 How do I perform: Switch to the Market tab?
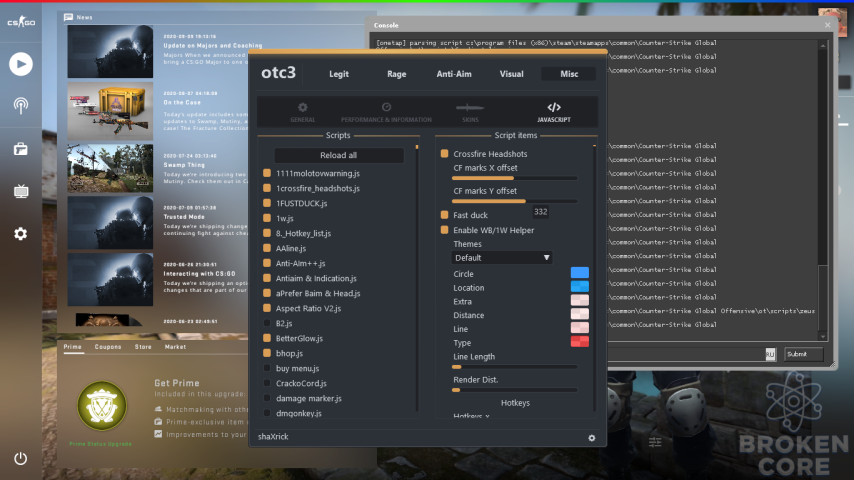click(x=175, y=347)
